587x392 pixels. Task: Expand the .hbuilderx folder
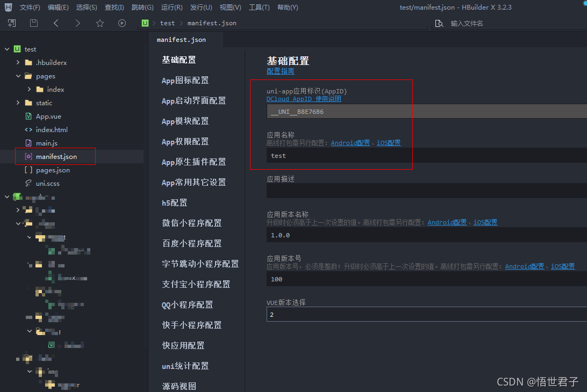coord(18,62)
